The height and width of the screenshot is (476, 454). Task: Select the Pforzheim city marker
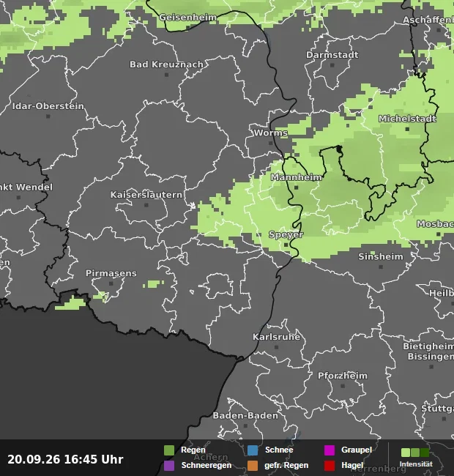343,386
